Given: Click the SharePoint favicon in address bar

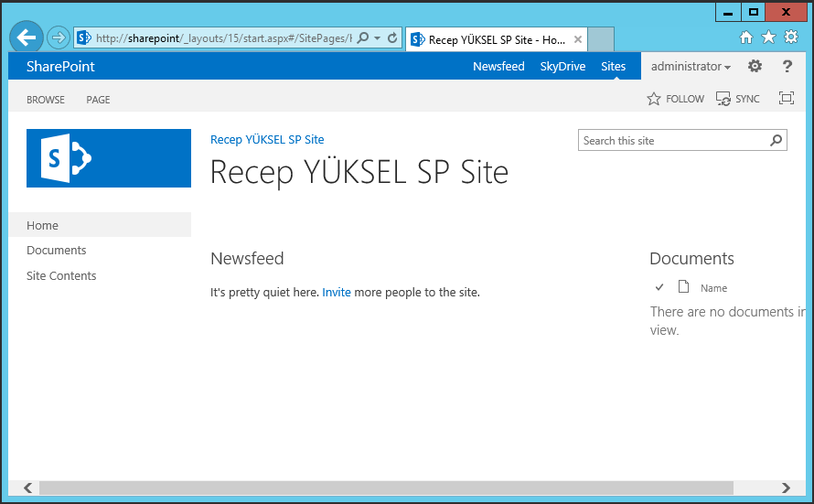Looking at the screenshot, I should 83,38.
